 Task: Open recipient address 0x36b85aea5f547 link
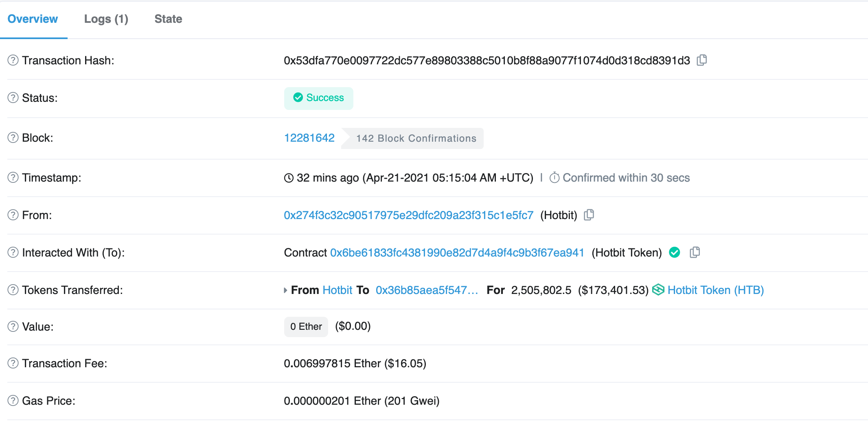point(426,290)
